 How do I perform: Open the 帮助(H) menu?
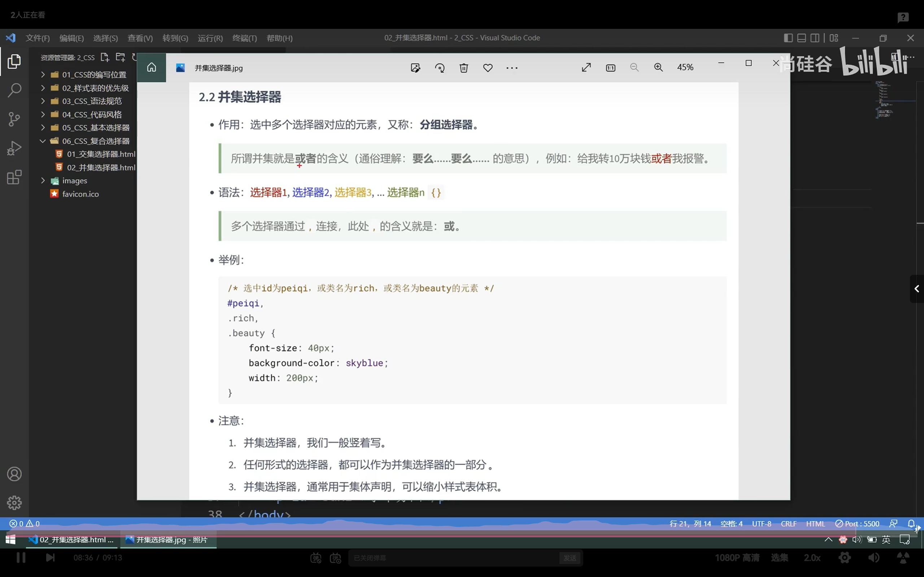pos(279,38)
